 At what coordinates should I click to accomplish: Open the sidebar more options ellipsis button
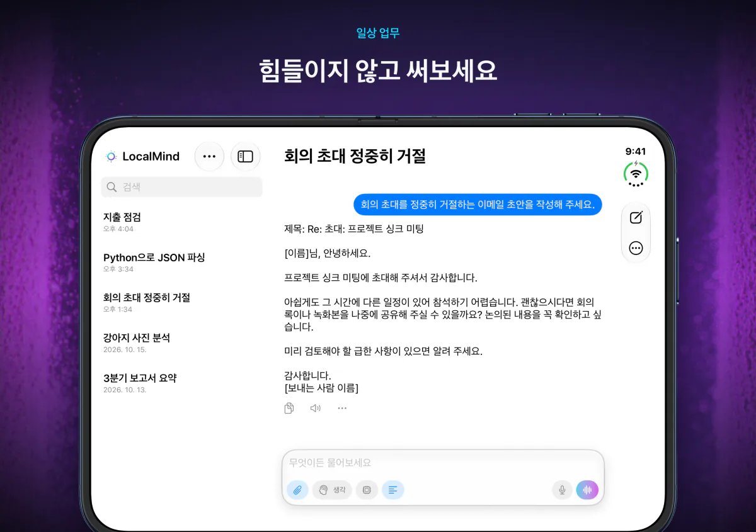pyautogui.click(x=210, y=156)
